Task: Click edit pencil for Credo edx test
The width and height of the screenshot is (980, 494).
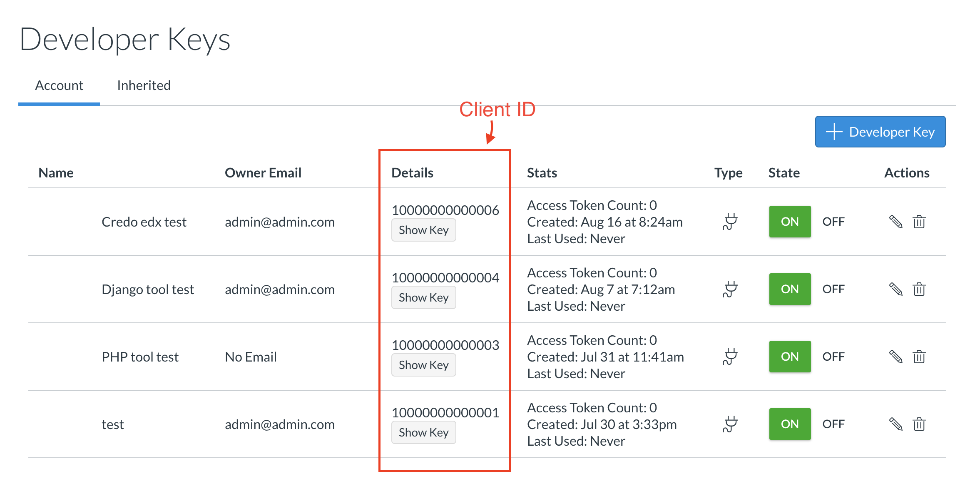Action: (895, 222)
